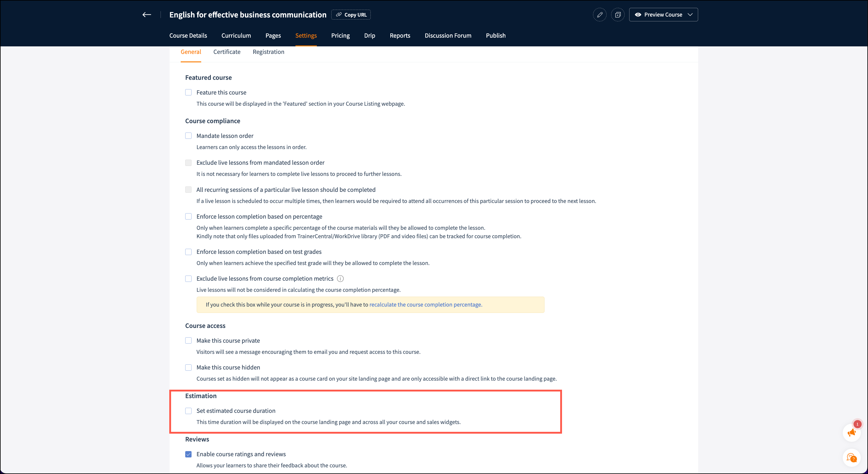Screen dimensions: 868x474
Task: Click the pencil edit icon
Action: click(x=600, y=15)
